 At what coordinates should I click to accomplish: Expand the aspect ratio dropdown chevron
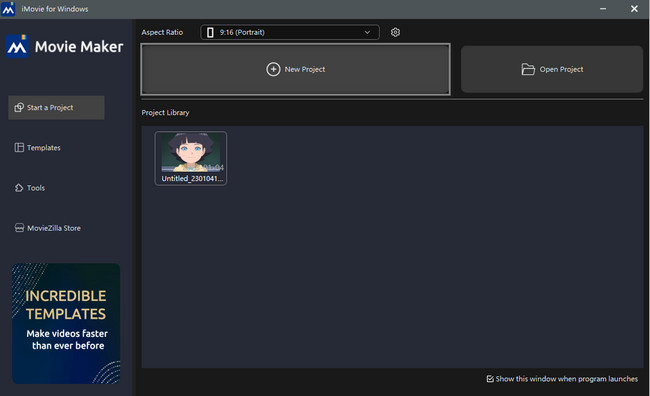(x=367, y=32)
